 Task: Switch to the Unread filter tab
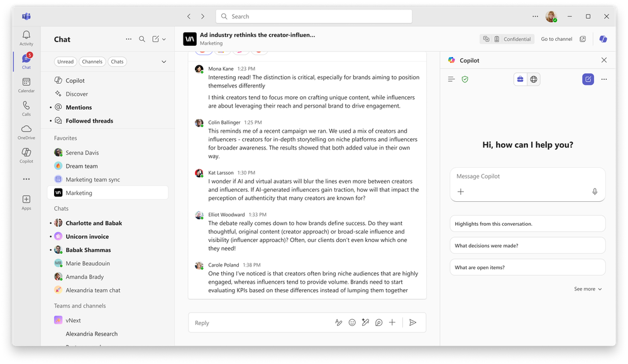tap(65, 61)
